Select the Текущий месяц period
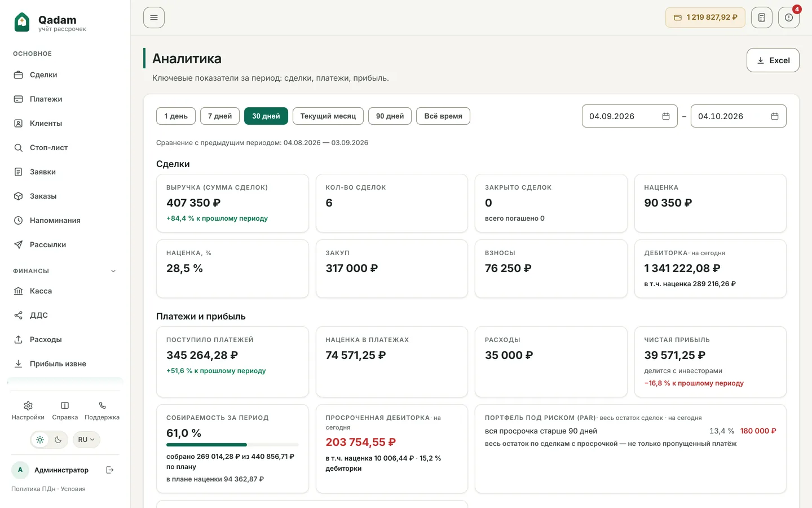This screenshot has width=812, height=508. point(328,116)
